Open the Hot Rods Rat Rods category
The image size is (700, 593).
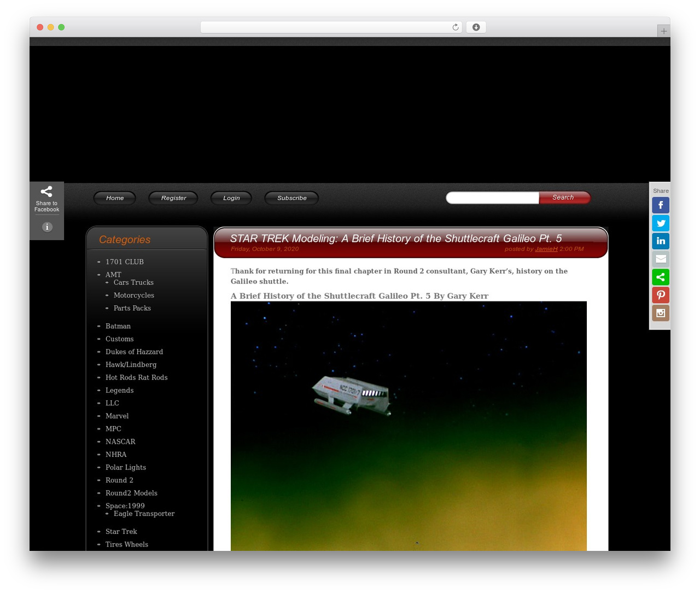pos(137,377)
